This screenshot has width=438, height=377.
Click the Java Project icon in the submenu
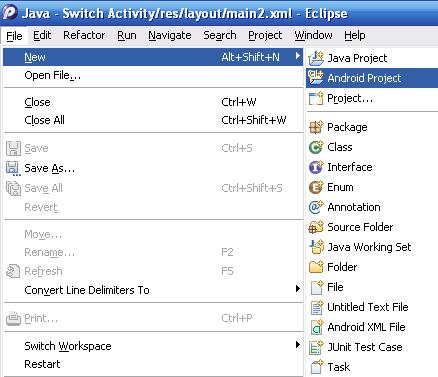coord(316,58)
